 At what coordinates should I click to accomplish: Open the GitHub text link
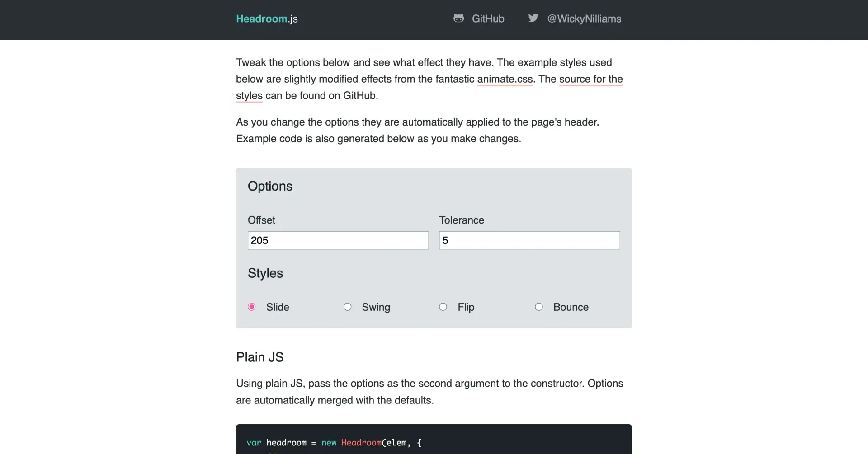point(488,19)
